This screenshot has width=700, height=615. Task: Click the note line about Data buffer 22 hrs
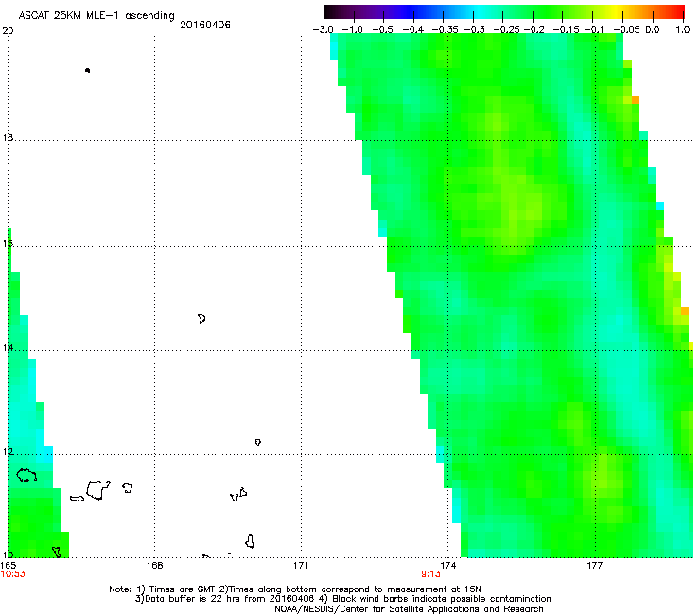pyautogui.click(x=342, y=599)
